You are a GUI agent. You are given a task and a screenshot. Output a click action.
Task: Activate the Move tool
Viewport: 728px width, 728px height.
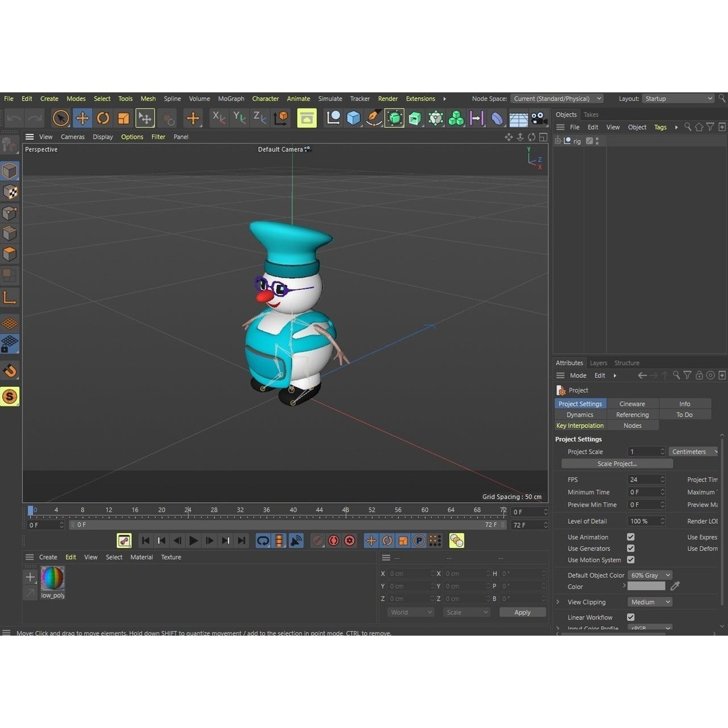[82, 118]
